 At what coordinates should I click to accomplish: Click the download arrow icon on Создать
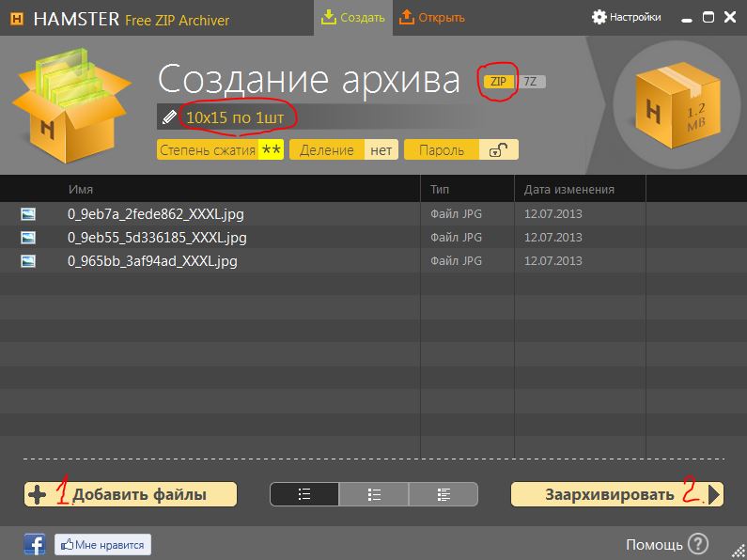[x=328, y=17]
